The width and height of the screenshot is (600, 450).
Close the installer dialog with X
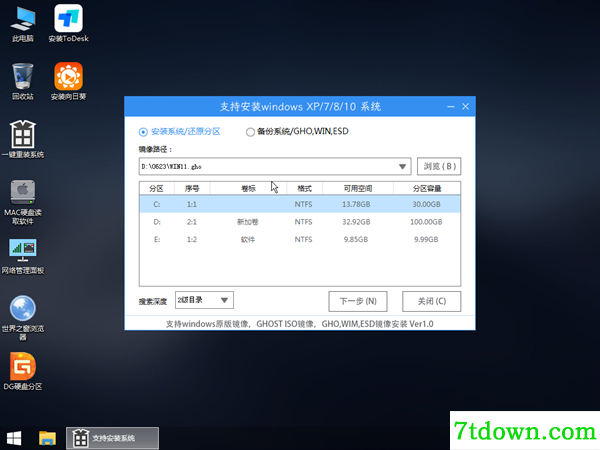pos(465,106)
